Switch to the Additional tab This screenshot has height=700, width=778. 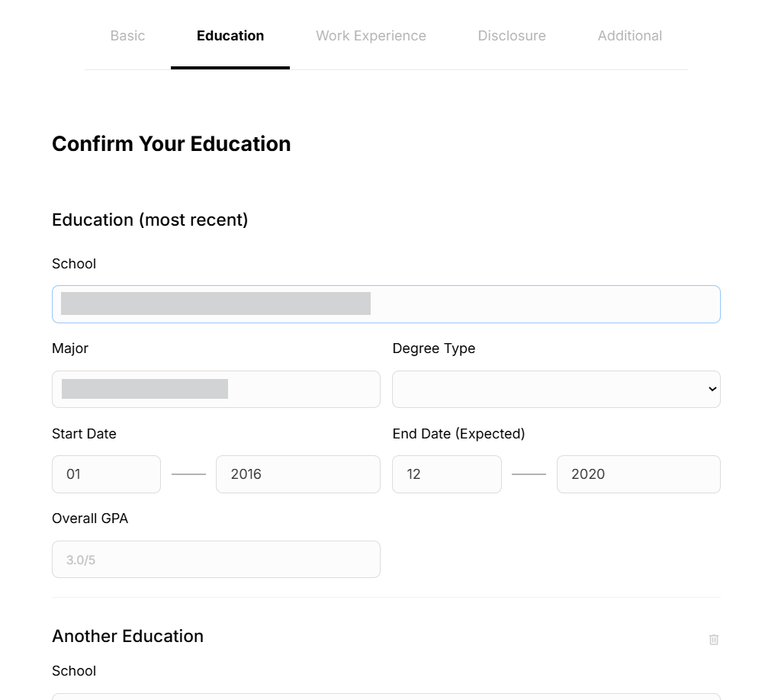coord(629,36)
